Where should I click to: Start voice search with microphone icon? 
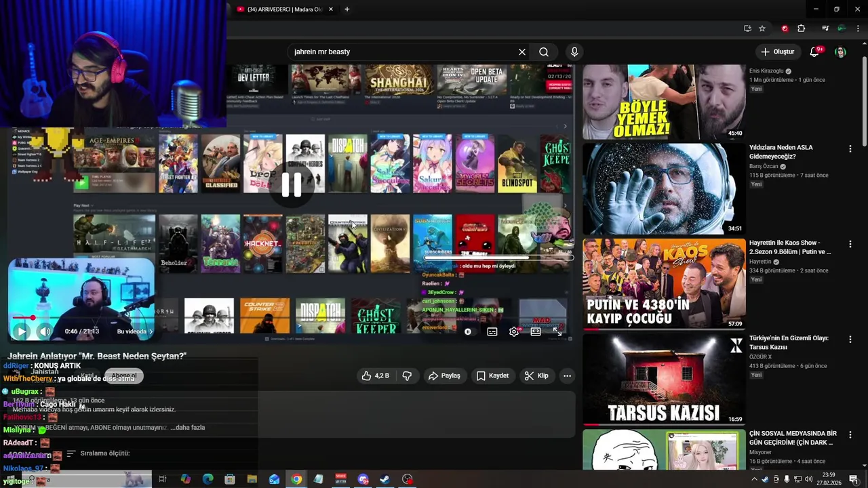coord(574,52)
